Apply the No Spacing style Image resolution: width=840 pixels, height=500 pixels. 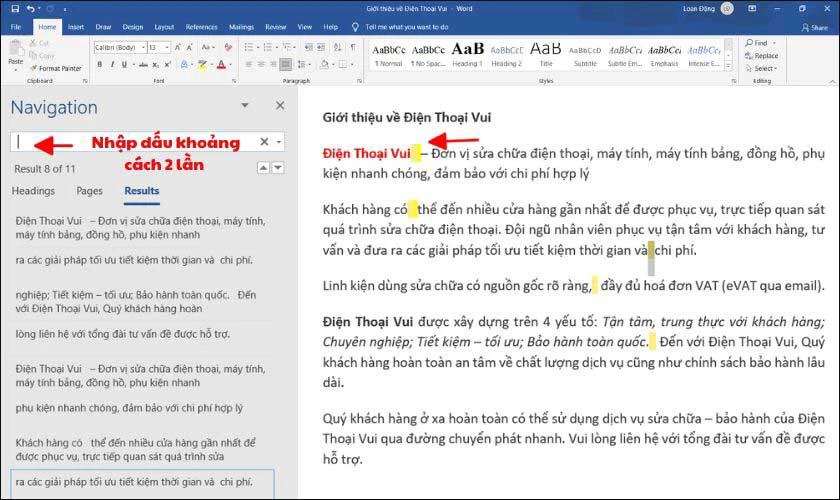(x=428, y=55)
